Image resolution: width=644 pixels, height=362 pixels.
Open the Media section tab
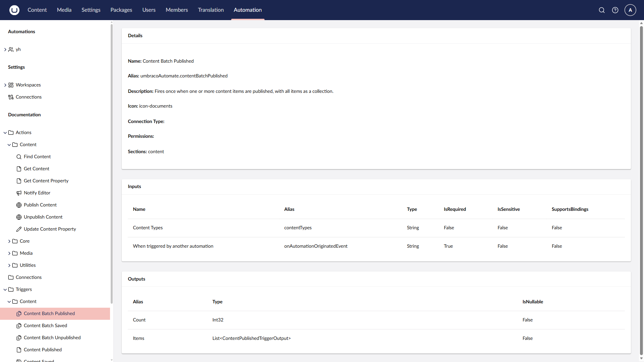(x=64, y=10)
